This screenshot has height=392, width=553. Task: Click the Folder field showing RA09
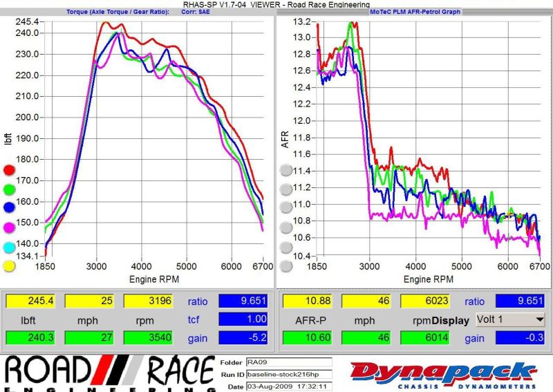click(x=289, y=362)
